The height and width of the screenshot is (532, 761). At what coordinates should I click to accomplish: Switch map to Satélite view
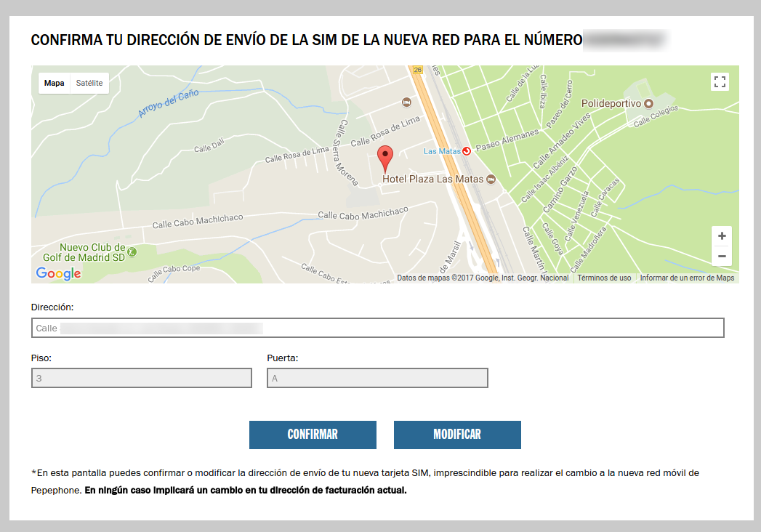[89, 83]
